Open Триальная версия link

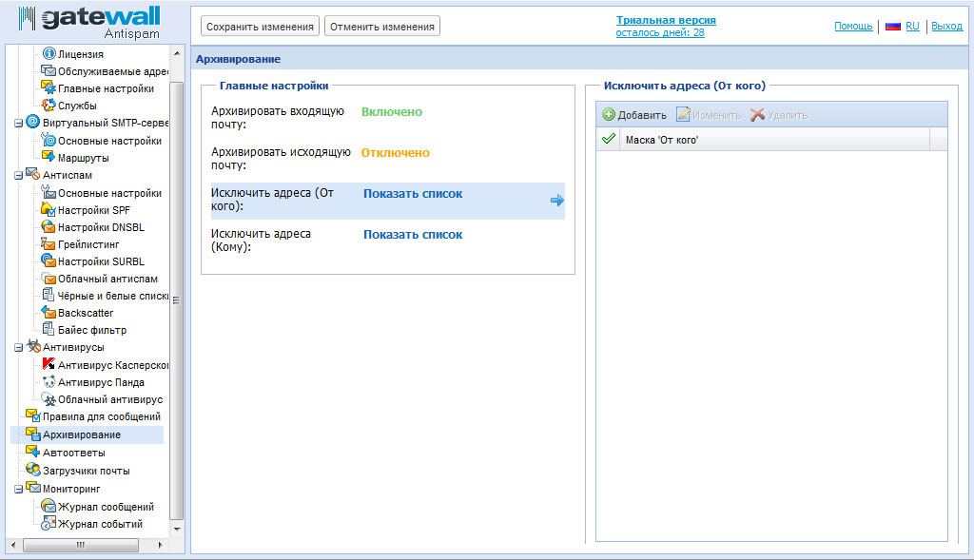tap(666, 20)
